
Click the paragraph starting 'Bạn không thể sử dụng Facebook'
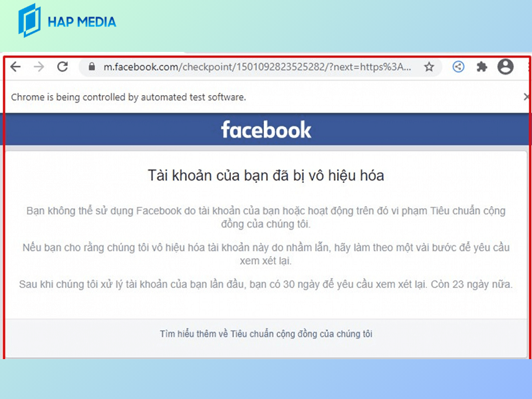(266, 217)
